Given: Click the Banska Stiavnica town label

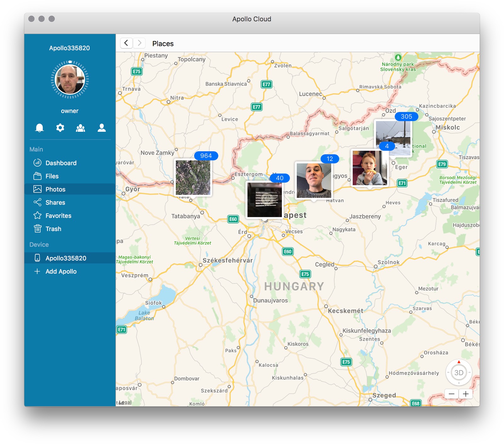Looking at the screenshot, I should coord(226,84).
